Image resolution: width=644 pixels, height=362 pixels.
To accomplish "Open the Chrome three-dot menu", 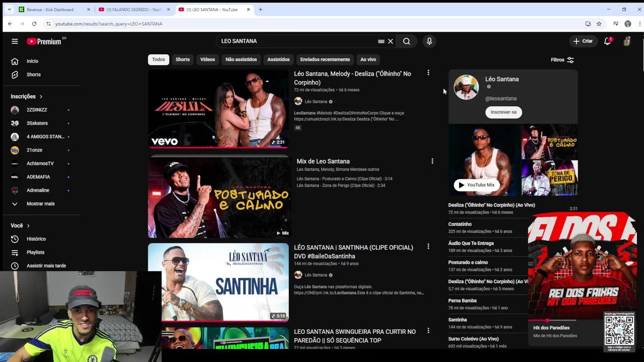I will [x=640, y=24].
